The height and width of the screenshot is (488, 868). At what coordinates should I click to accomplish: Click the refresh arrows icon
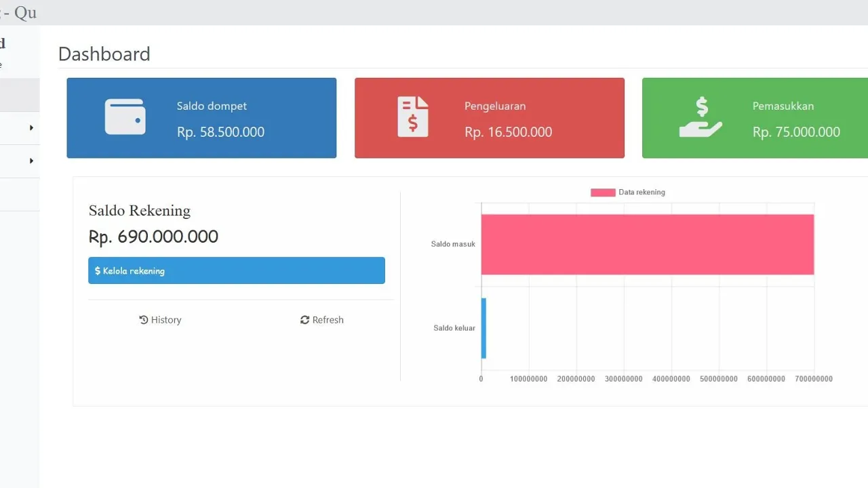coord(304,320)
